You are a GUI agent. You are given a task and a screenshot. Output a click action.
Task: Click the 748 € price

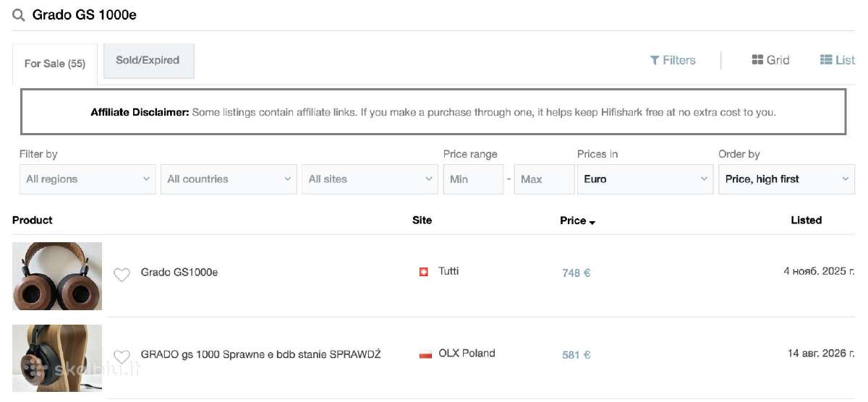[576, 273]
